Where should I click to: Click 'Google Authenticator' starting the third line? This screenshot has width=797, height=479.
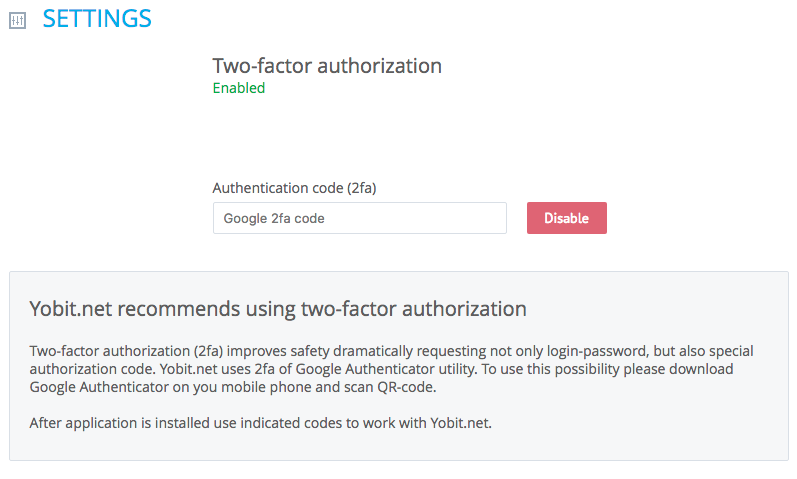coord(99,387)
